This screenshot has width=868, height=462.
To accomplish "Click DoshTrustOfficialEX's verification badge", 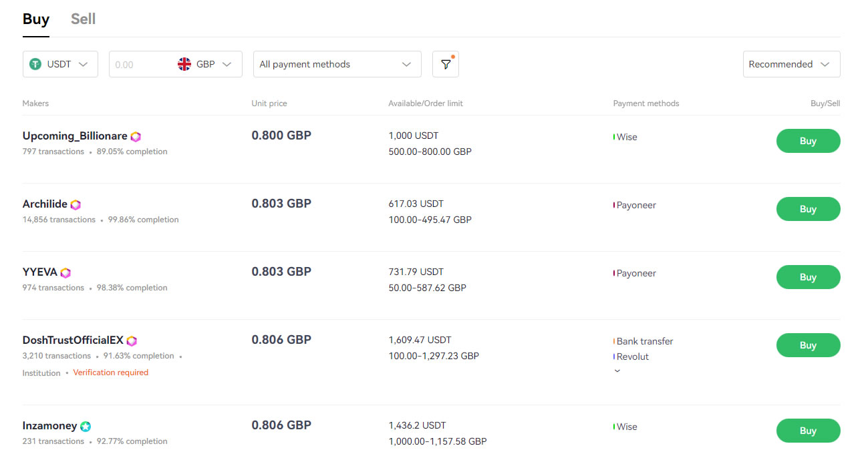I will point(133,340).
